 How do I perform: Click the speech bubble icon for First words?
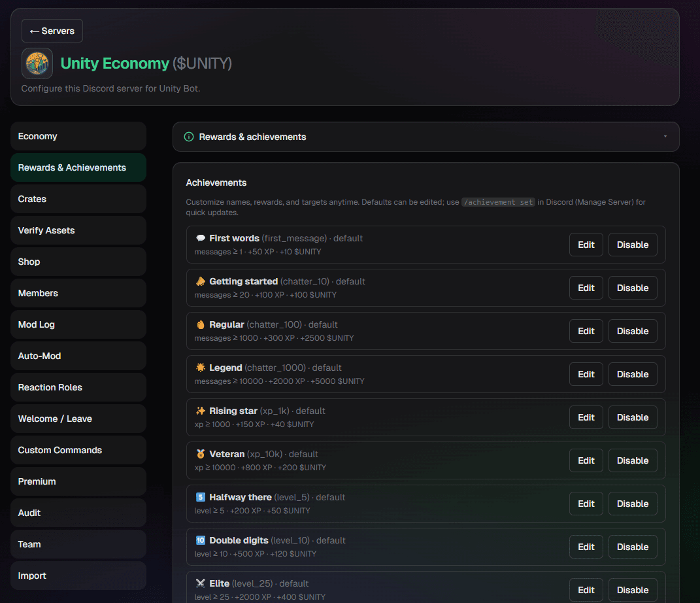tap(201, 238)
